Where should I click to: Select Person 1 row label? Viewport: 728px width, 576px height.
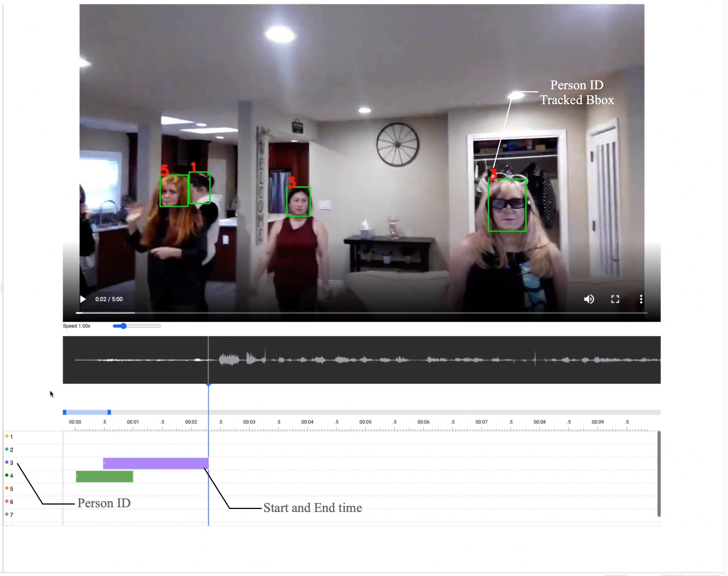click(11, 437)
